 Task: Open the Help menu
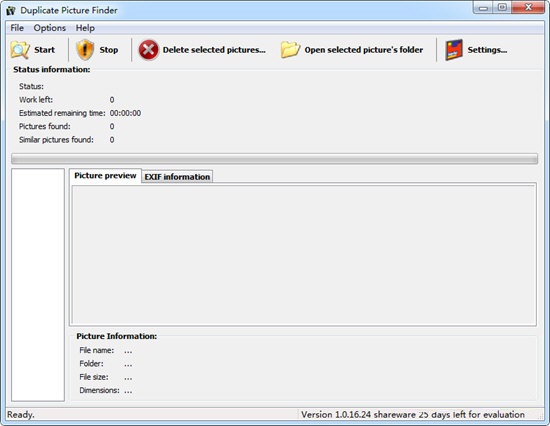[85, 28]
